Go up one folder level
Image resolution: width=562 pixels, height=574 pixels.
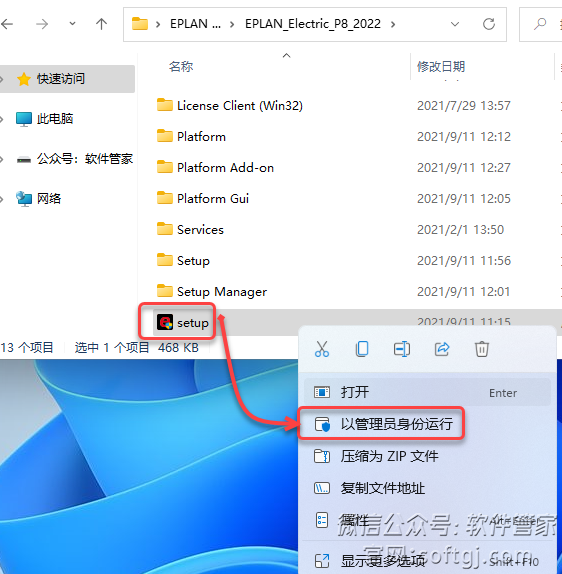[101, 24]
